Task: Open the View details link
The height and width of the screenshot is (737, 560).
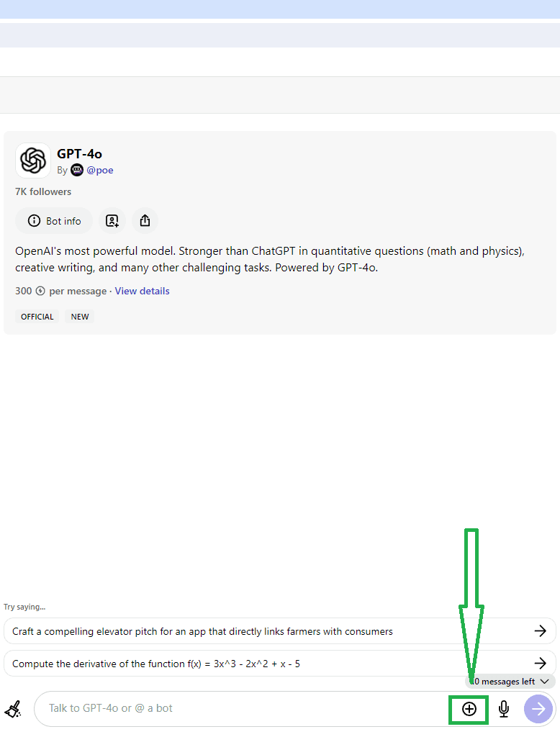Action: pos(143,291)
